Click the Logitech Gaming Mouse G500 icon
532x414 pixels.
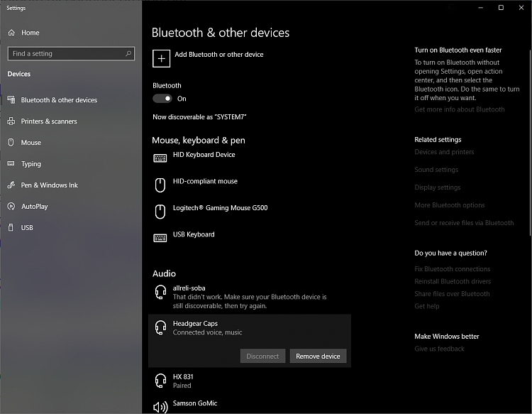[x=160, y=212]
